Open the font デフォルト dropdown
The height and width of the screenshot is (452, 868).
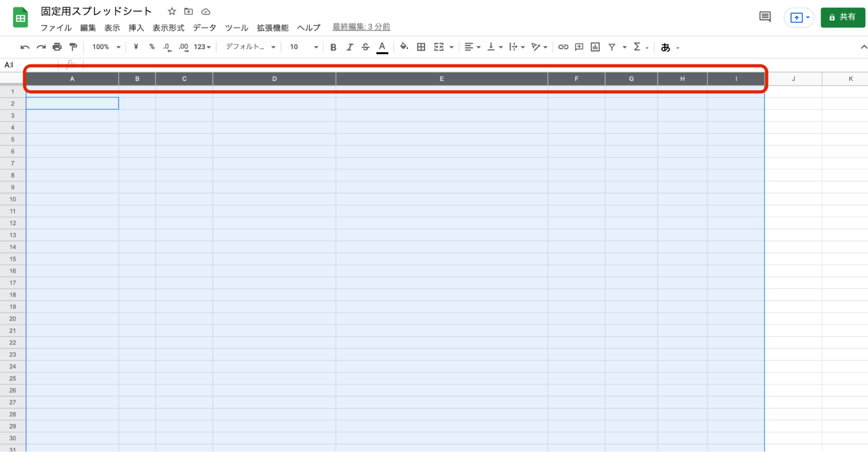coord(251,47)
